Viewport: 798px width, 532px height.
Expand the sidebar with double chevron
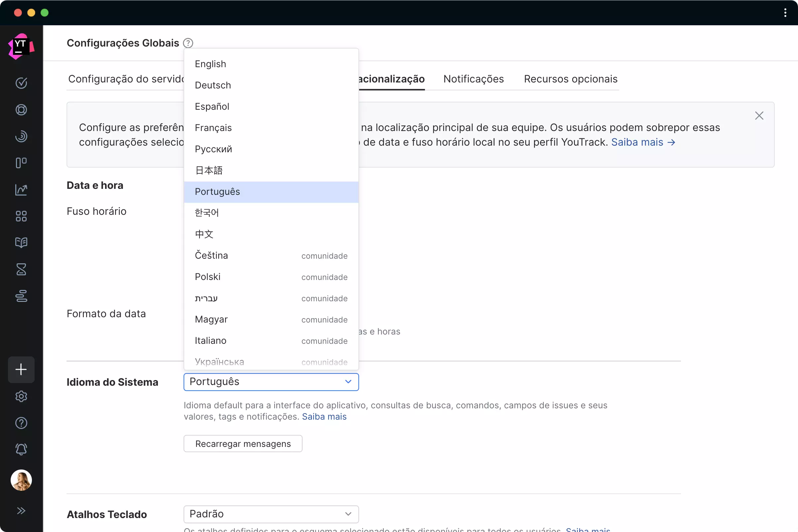pos(21,511)
